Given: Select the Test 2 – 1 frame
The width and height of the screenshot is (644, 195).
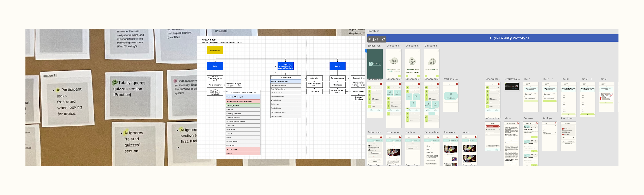Looking at the screenshot, I should [587, 99].
